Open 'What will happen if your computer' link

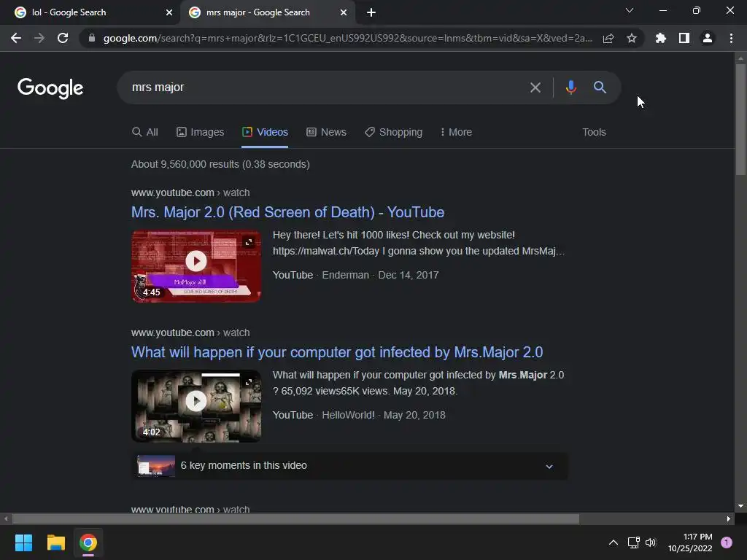(x=337, y=352)
